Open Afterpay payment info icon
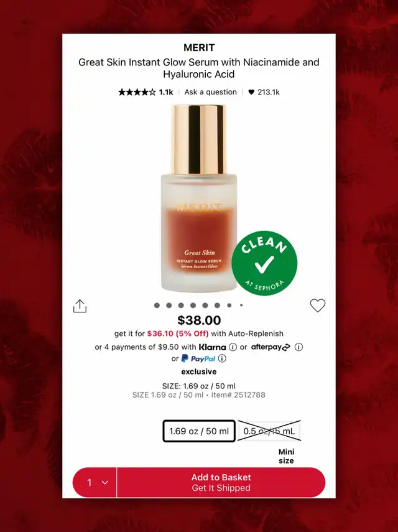The image size is (398, 532). [298, 347]
